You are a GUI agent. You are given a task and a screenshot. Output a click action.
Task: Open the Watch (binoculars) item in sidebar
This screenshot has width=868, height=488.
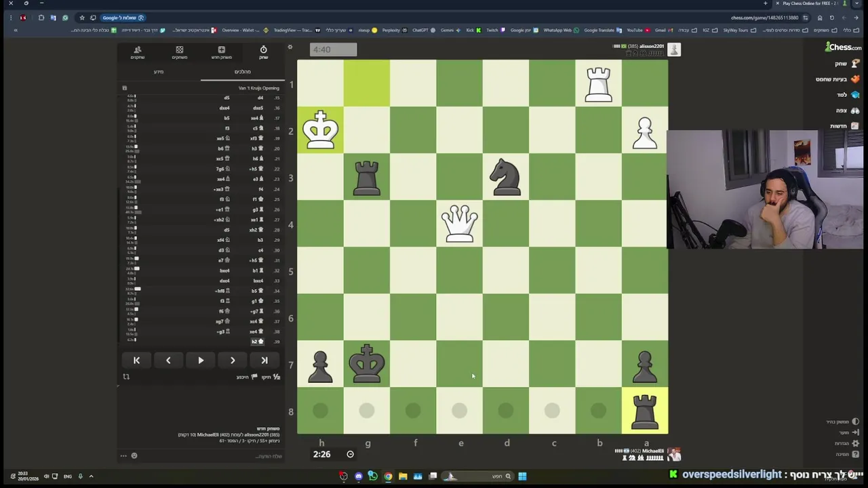click(848, 110)
